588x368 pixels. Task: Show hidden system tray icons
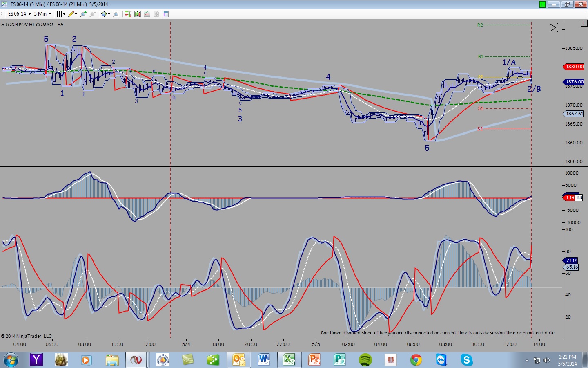click(x=527, y=360)
